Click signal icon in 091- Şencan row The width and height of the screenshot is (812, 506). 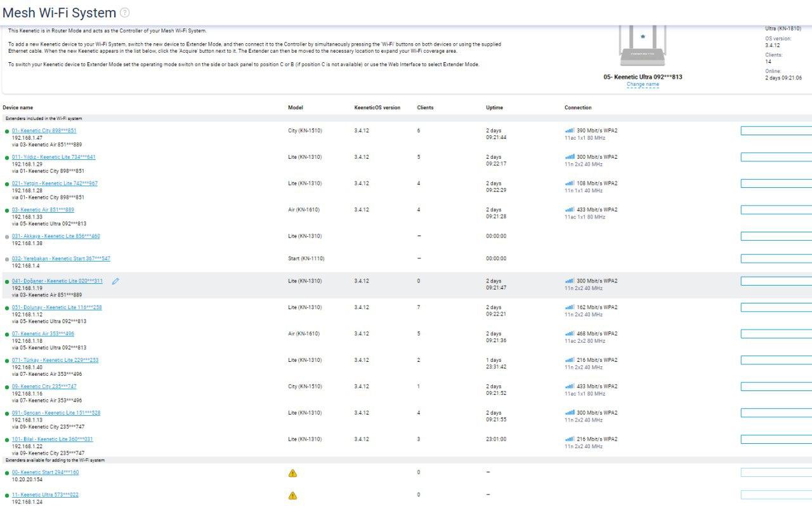click(x=570, y=413)
